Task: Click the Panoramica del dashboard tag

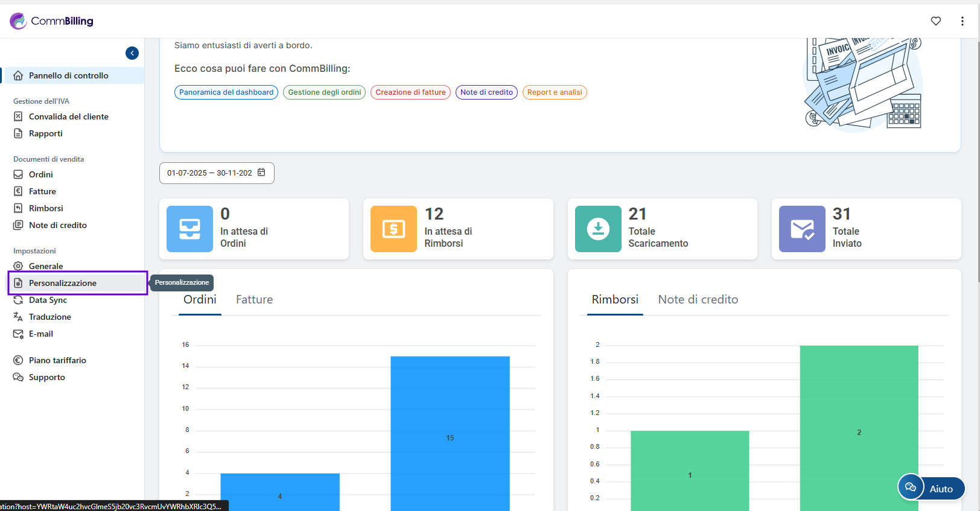Action: pyautogui.click(x=226, y=92)
